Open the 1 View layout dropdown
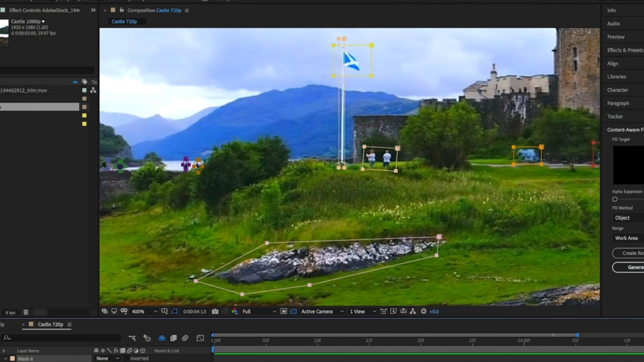This screenshot has width=644, height=362. coord(363,311)
